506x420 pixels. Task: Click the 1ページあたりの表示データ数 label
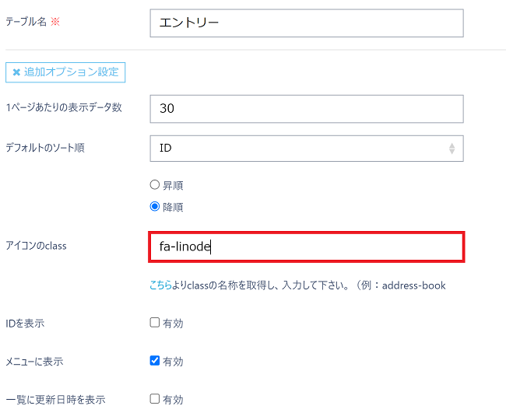coord(63,107)
